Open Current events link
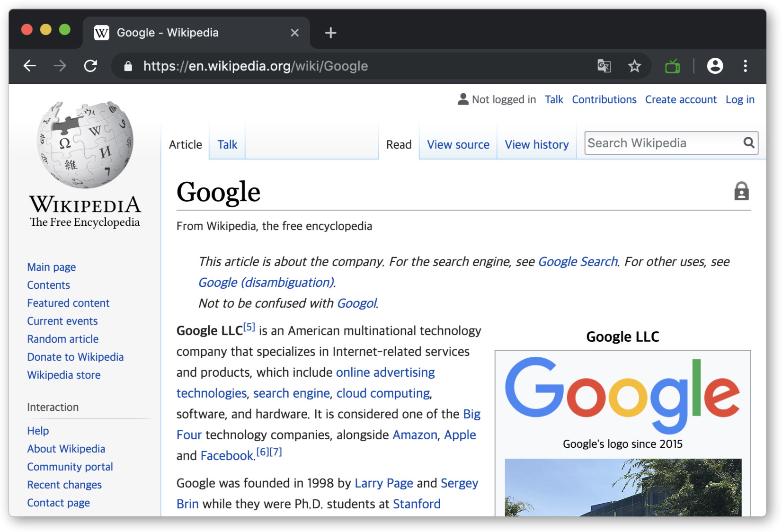 pyautogui.click(x=62, y=321)
